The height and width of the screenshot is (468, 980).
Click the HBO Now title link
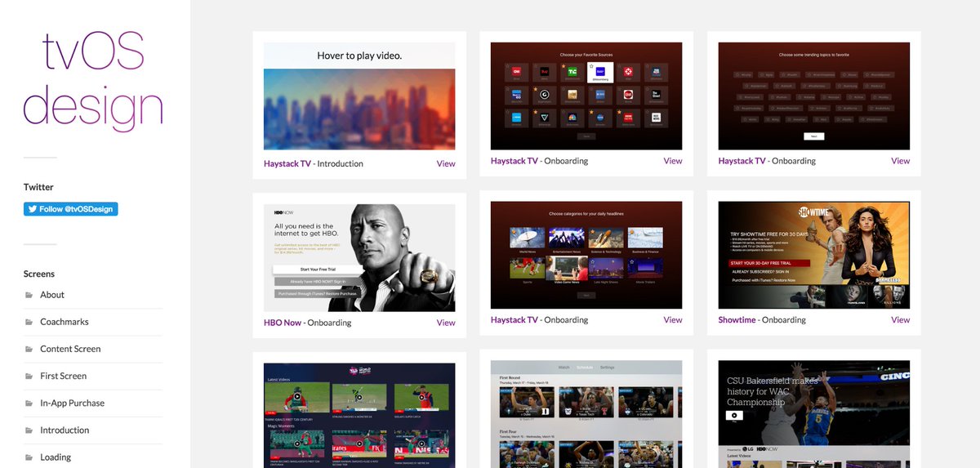[x=283, y=323]
